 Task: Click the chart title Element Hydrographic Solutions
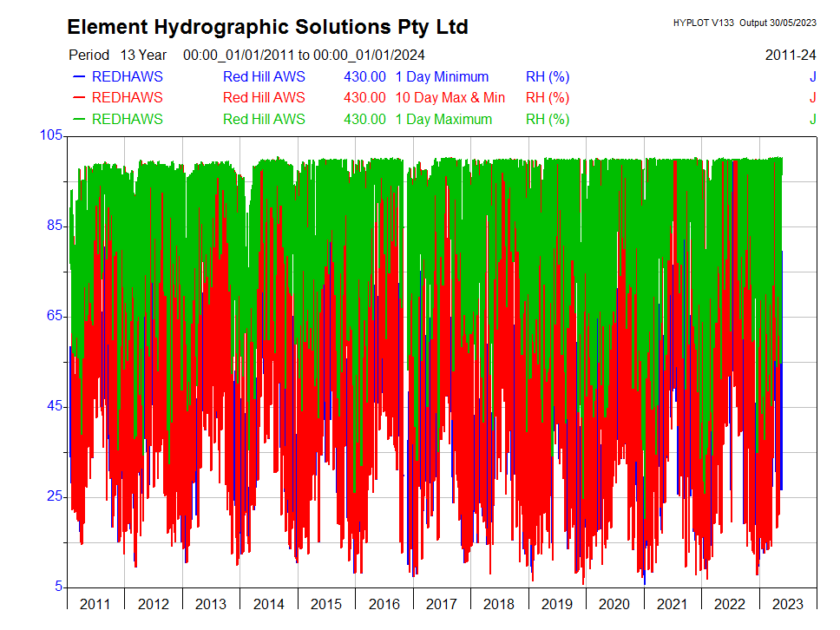click(267, 27)
